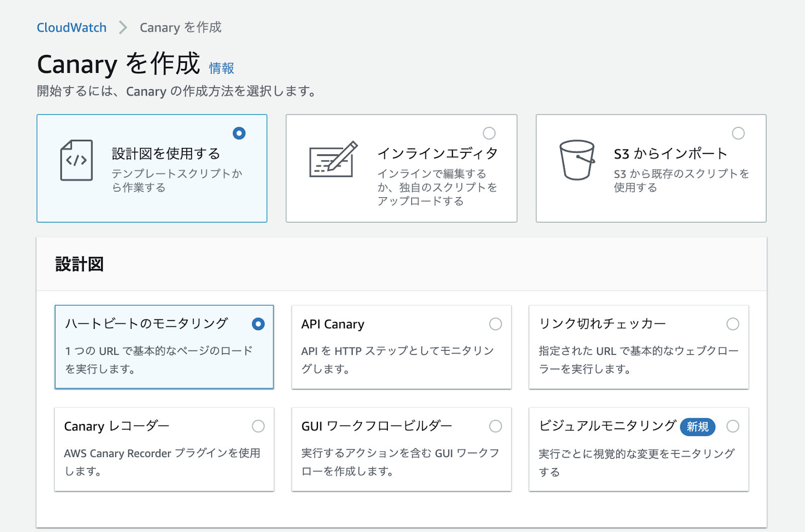805x532 pixels.
Task: Click the API Canary title text
Action: (x=333, y=324)
